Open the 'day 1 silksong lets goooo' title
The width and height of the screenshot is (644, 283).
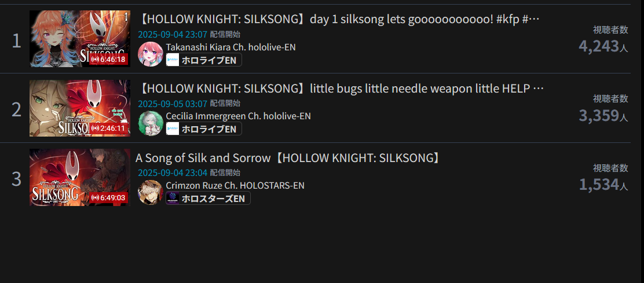click(339, 19)
